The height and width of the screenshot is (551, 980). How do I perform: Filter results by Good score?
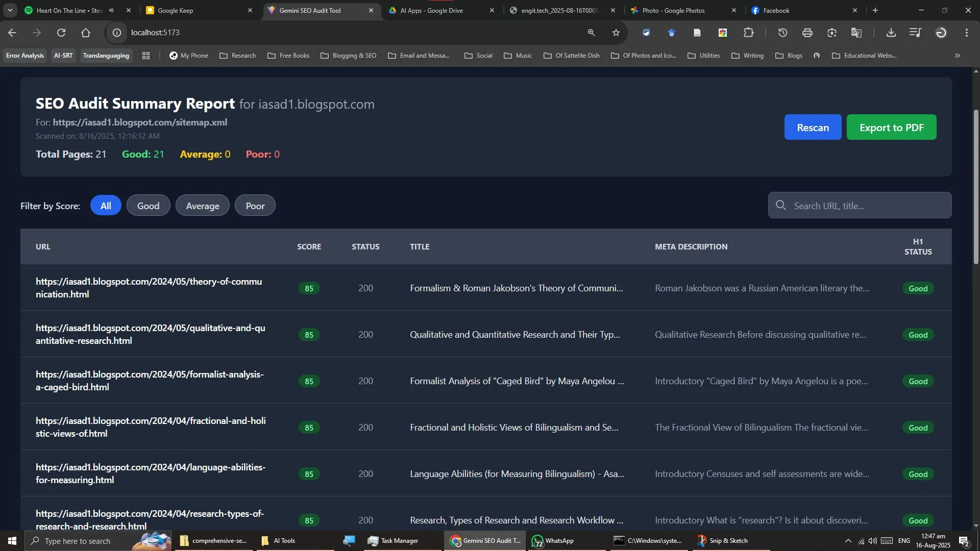(x=148, y=205)
